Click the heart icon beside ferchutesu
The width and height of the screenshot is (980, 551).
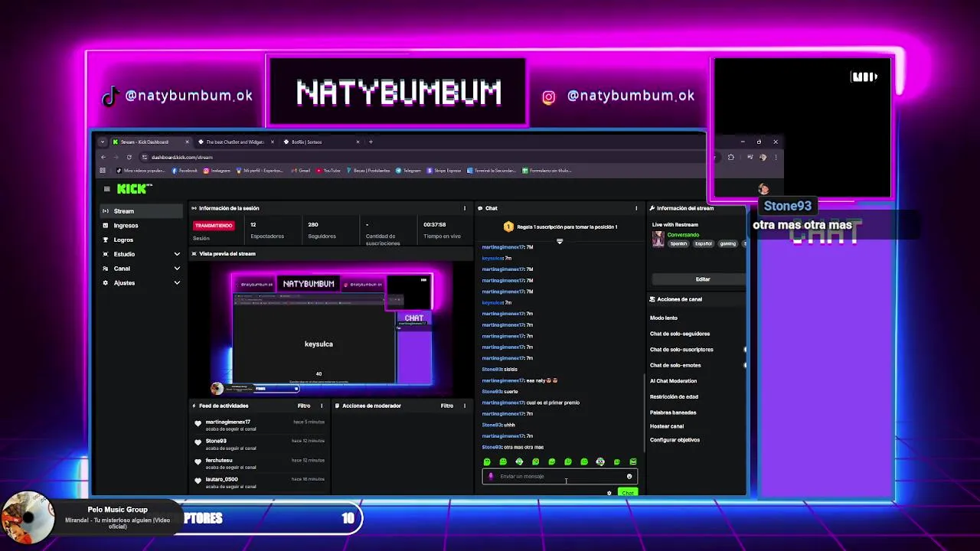[x=198, y=461]
